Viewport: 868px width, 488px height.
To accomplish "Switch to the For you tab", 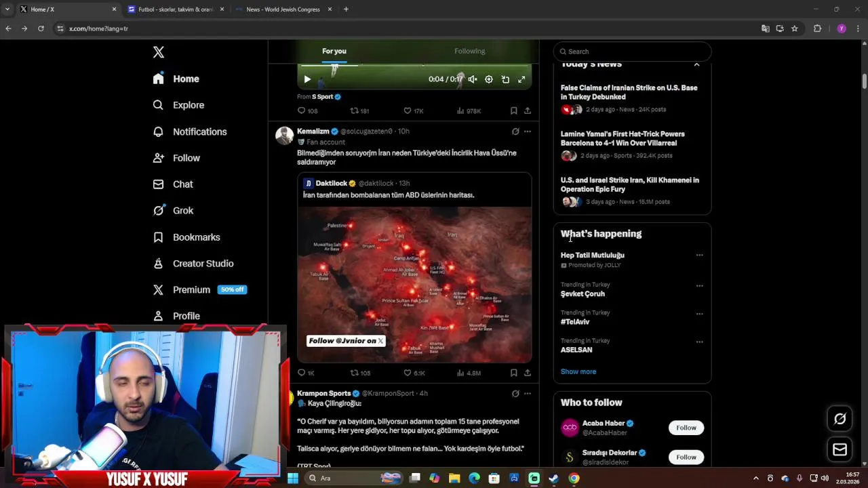I will pos(334,51).
